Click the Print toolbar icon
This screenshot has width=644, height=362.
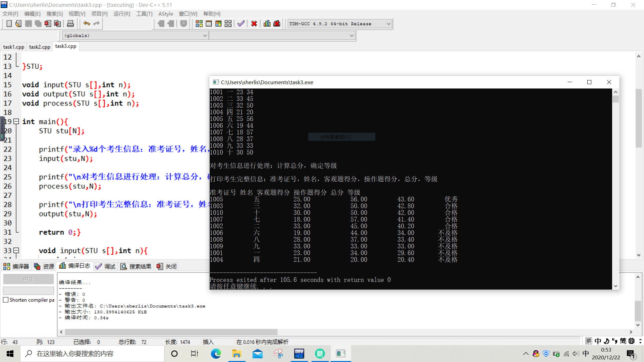pos(70,24)
